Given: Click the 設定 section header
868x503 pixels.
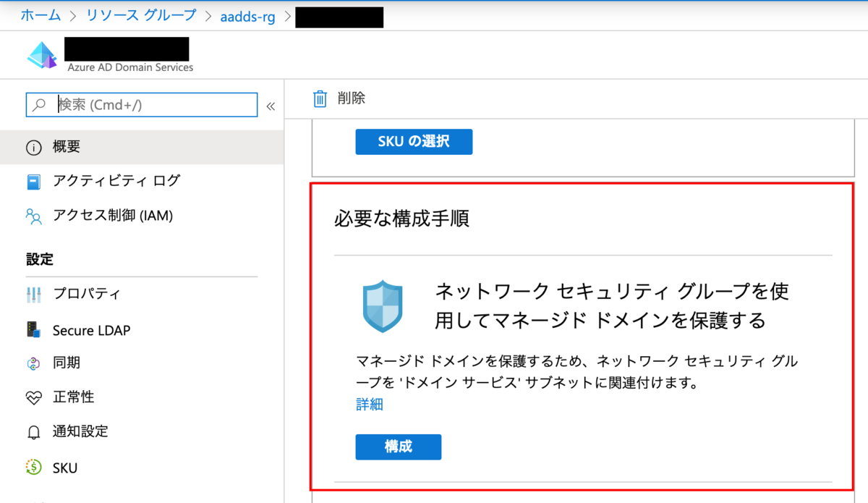Looking at the screenshot, I should tap(40, 259).
